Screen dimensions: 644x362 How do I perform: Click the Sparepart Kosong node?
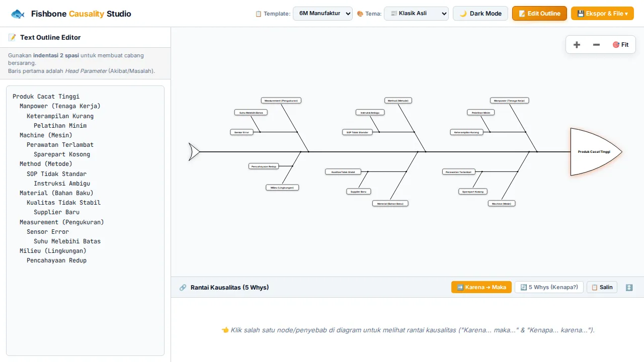472,192
